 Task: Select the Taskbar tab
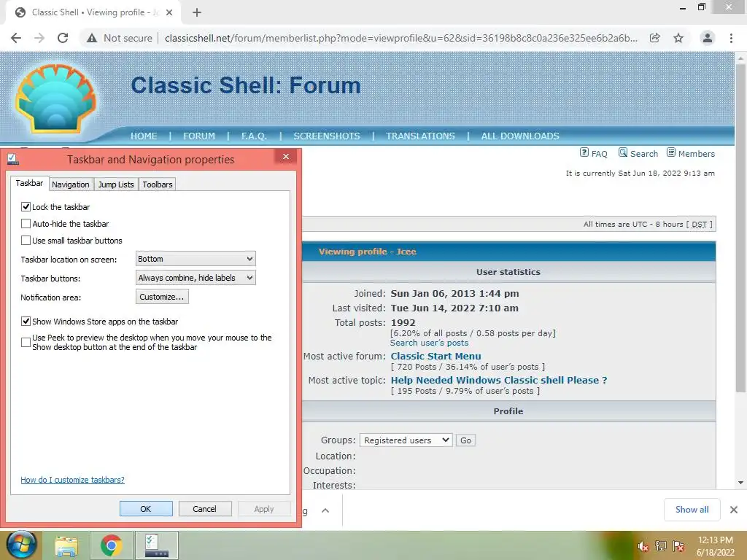tap(29, 183)
